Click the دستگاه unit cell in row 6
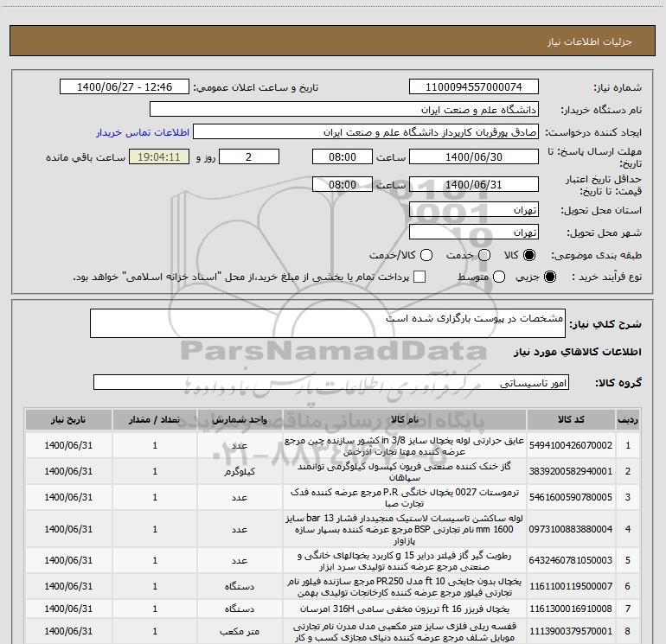 coord(240,587)
